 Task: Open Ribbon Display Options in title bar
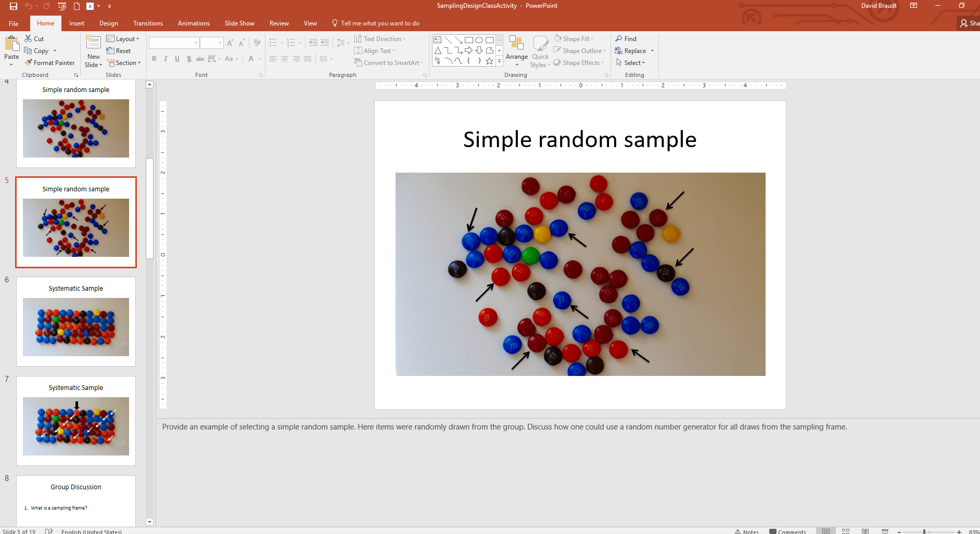913,6
